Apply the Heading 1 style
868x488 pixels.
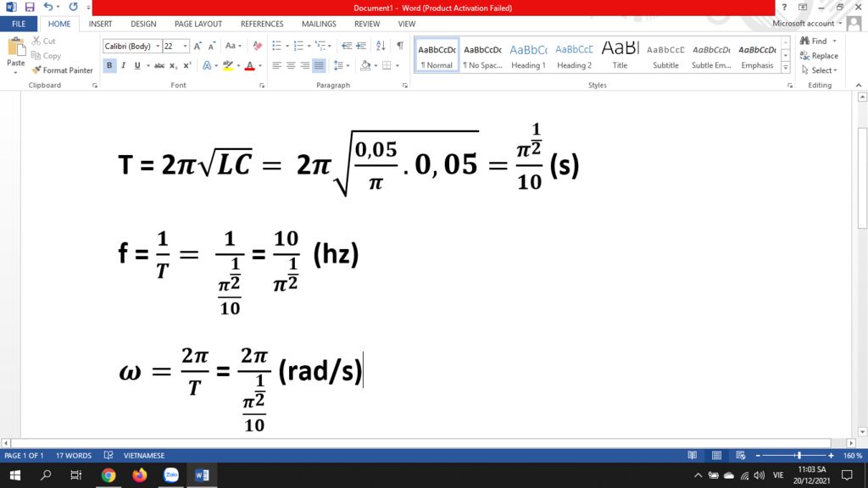[x=528, y=55]
